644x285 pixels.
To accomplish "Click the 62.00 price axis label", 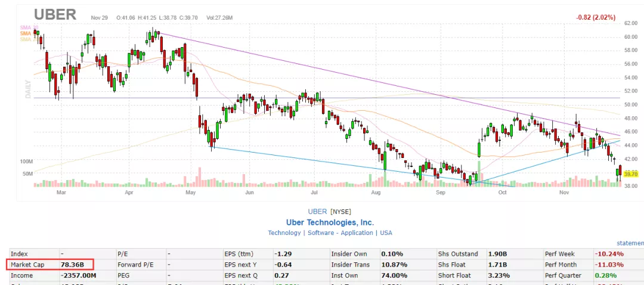I will 630,23.
